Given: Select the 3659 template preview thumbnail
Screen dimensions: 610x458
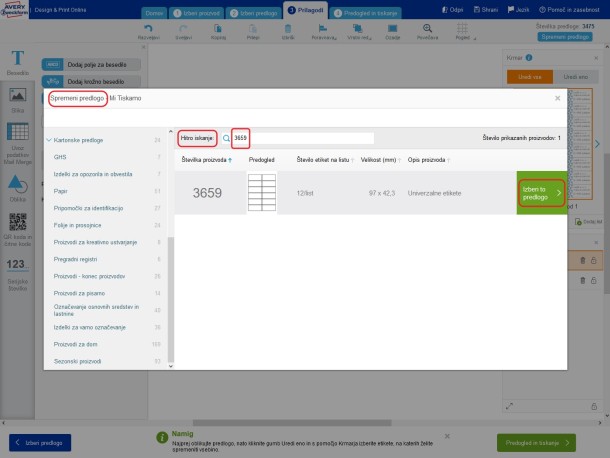Looking at the screenshot, I should (262, 193).
